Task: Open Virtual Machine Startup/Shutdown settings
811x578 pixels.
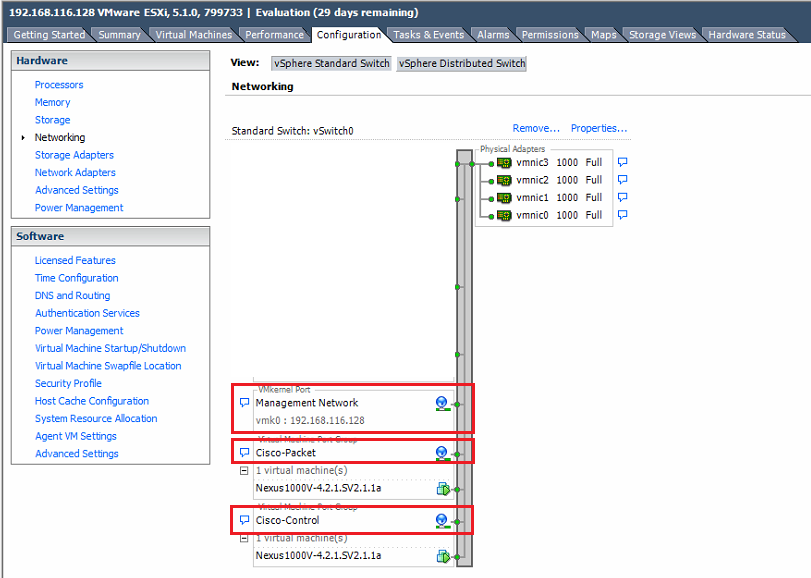Action: [x=110, y=348]
